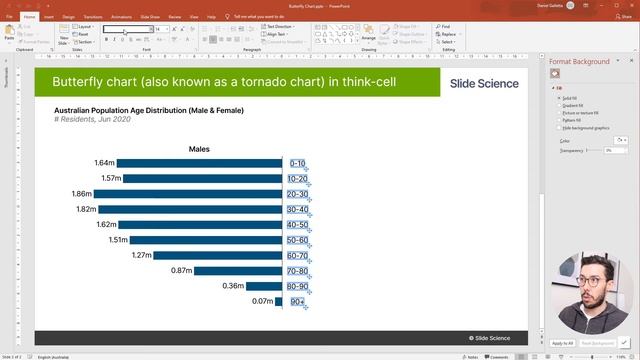Close the Format Background pane
The height and width of the screenshot is (360, 640).
click(x=631, y=60)
